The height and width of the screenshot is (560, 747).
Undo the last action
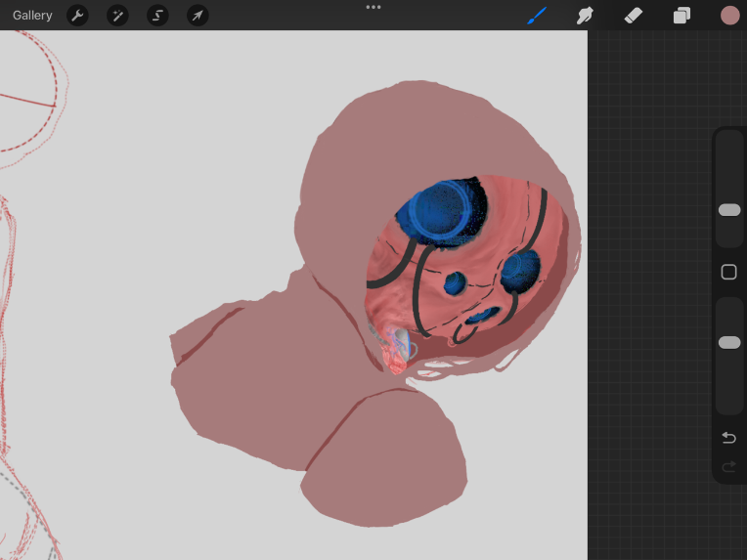[728, 437]
